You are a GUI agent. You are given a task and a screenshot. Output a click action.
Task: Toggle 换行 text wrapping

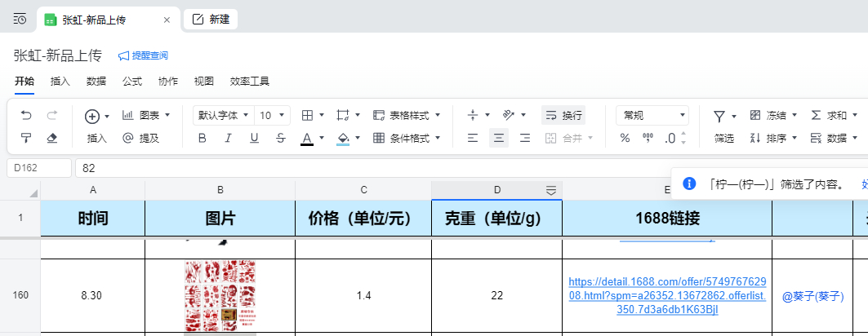pos(563,116)
